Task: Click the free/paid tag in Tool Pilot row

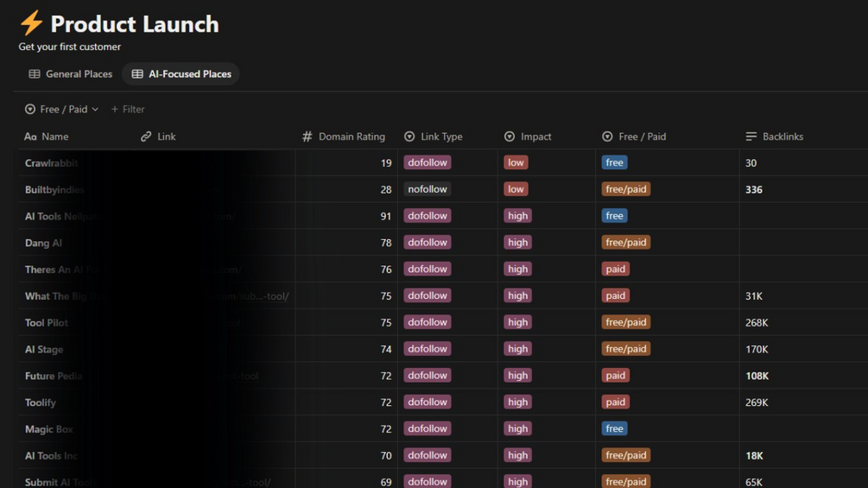Action: [626, 322]
